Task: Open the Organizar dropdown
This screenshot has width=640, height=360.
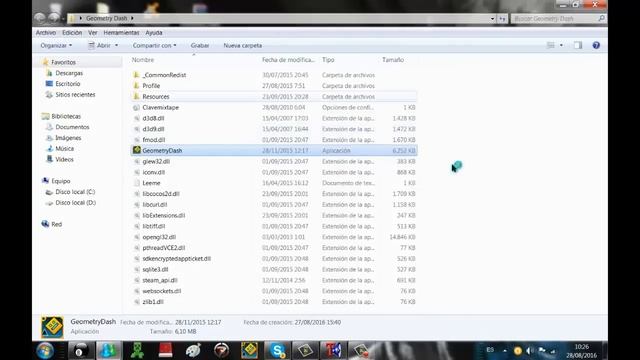Action: (56, 45)
